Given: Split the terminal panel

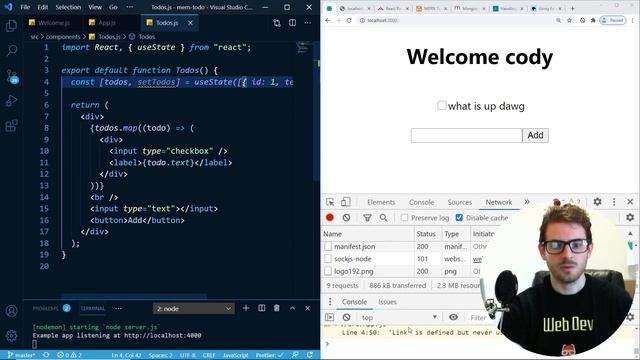Looking at the screenshot, I should pos(262,308).
